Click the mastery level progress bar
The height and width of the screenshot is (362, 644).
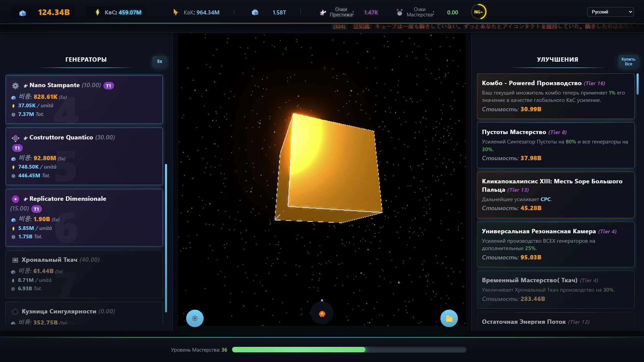click(x=349, y=350)
